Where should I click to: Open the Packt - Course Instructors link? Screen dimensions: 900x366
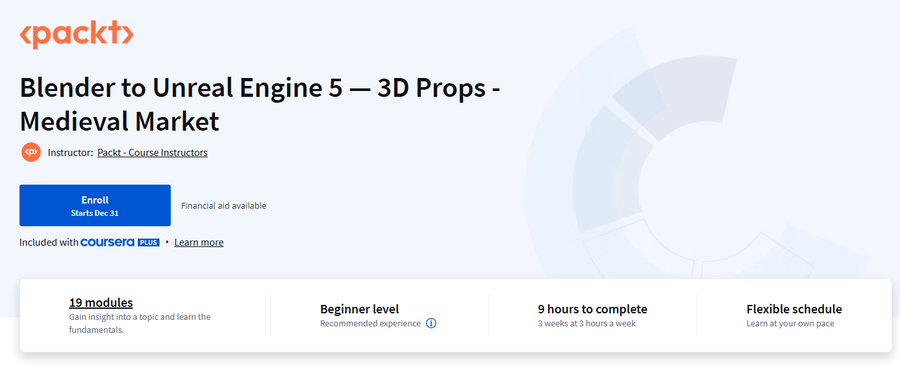(x=152, y=153)
